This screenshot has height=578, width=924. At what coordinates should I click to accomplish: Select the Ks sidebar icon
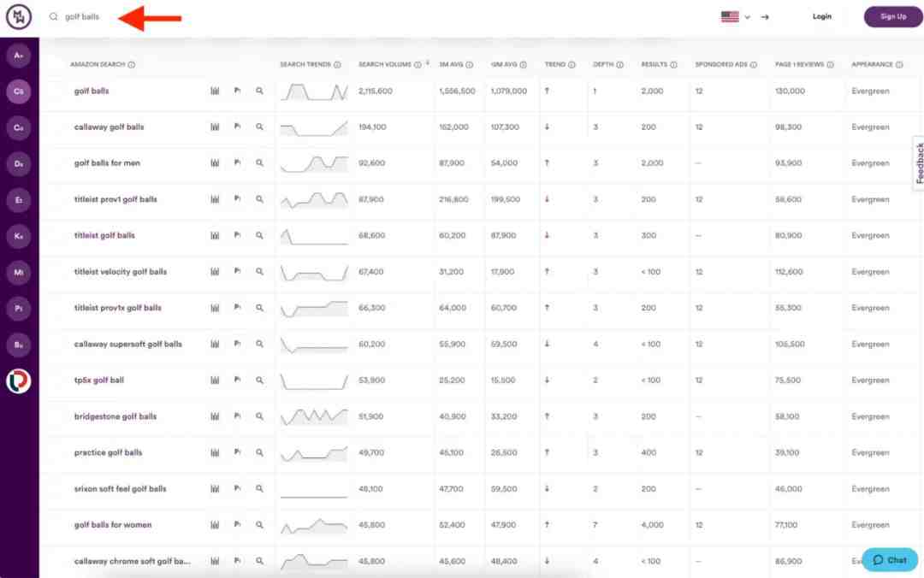pos(19,236)
